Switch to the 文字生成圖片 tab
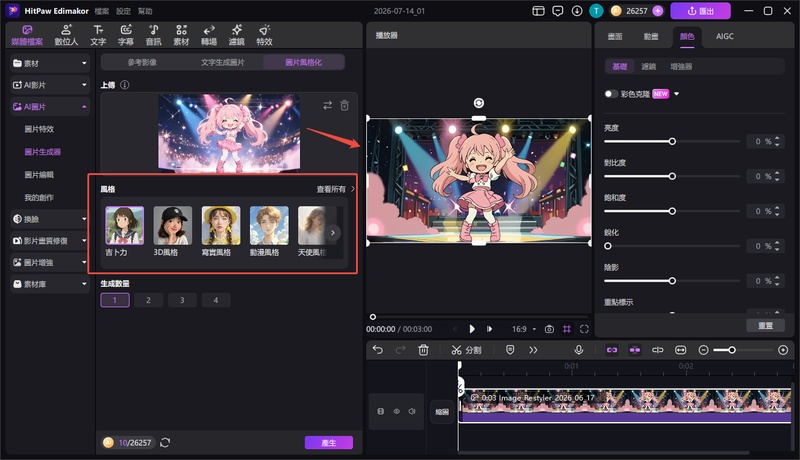This screenshot has height=460, width=800. [x=222, y=62]
